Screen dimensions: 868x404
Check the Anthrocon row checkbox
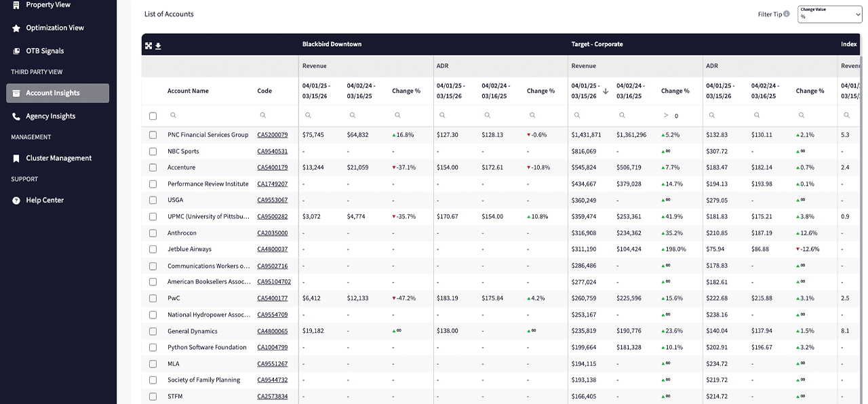coord(153,233)
